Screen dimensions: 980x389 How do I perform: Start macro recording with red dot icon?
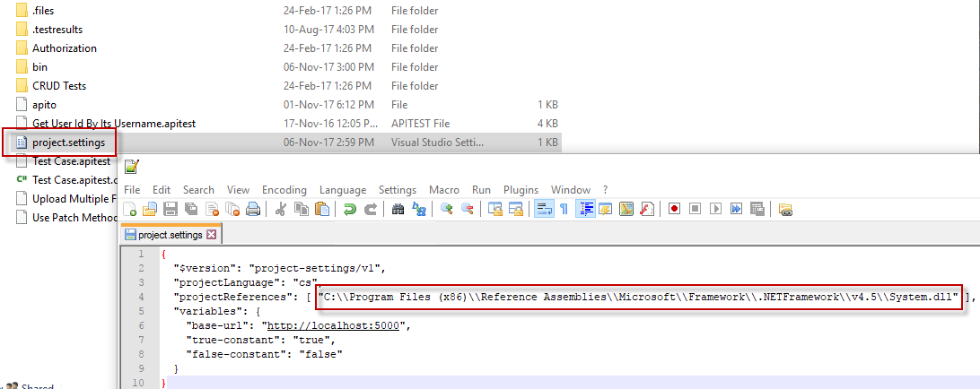click(673, 209)
